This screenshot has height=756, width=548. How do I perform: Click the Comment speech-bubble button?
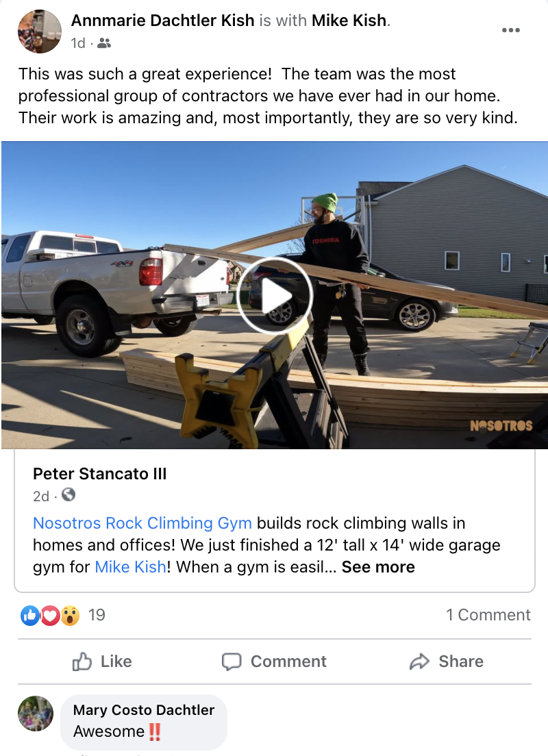click(274, 661)
